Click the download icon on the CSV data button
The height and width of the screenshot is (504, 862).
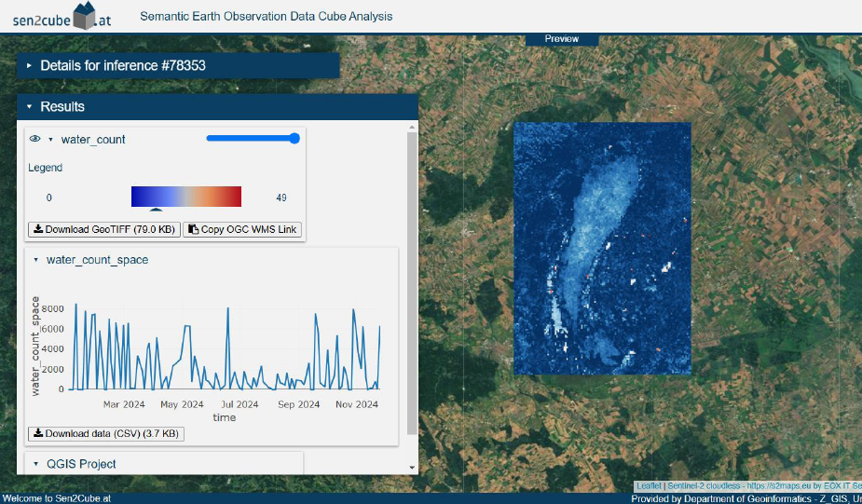(38, 433)
